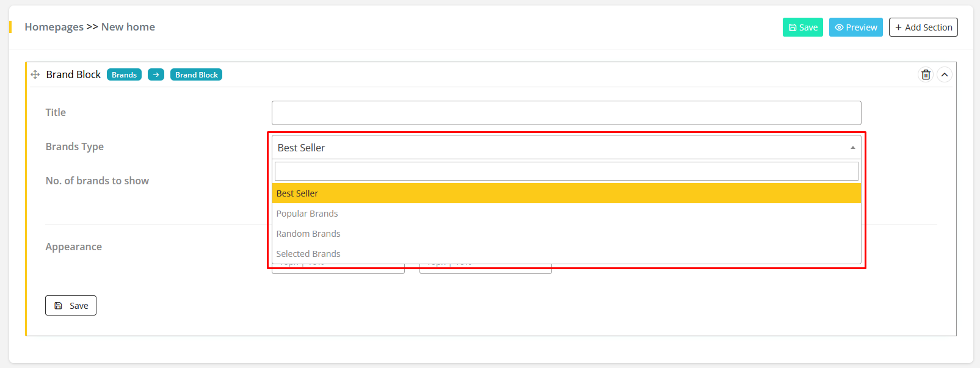Click the Brand Block section heading text
Image resolution: width=980 pixels, height=368 pixels.
pos(73,74)
